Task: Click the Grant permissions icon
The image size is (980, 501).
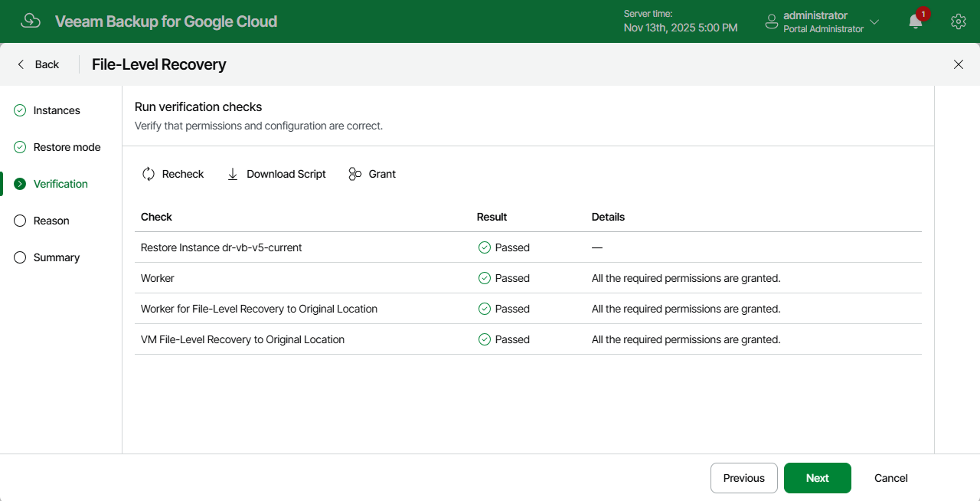Action: click(x=355, y=174)
